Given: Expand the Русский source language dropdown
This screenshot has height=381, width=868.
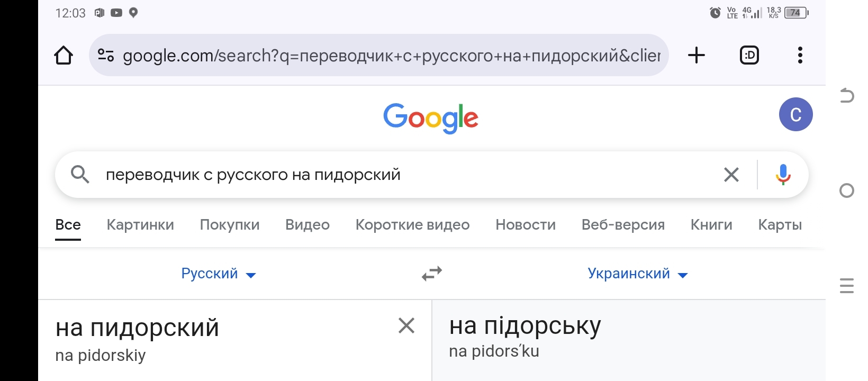Looking at the screenshot, I should 218,274.
